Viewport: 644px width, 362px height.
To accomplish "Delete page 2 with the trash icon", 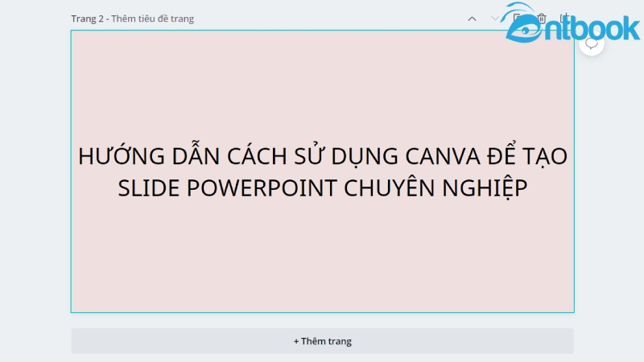I will coord(541,19).
